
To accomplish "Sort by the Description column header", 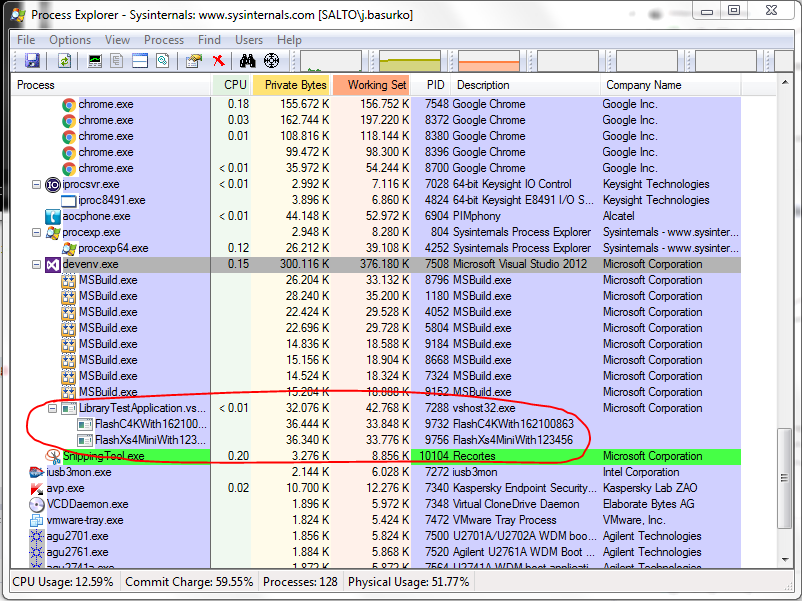I will (526, 85).
